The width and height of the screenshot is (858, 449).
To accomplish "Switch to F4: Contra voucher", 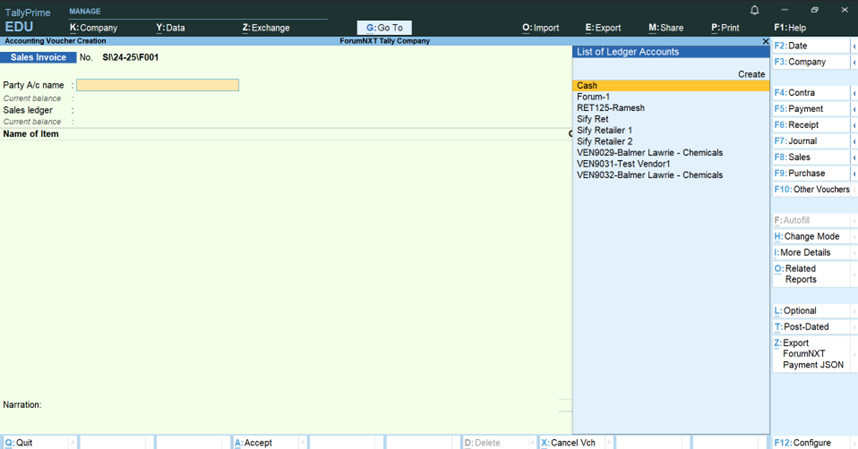I will pyautogui.click(x=811, y=93).
